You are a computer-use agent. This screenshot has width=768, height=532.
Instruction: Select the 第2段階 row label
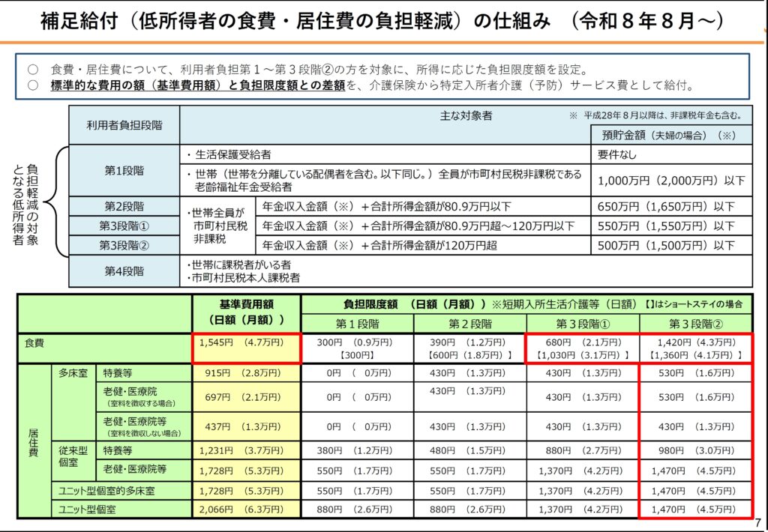(x=124, y=207)
